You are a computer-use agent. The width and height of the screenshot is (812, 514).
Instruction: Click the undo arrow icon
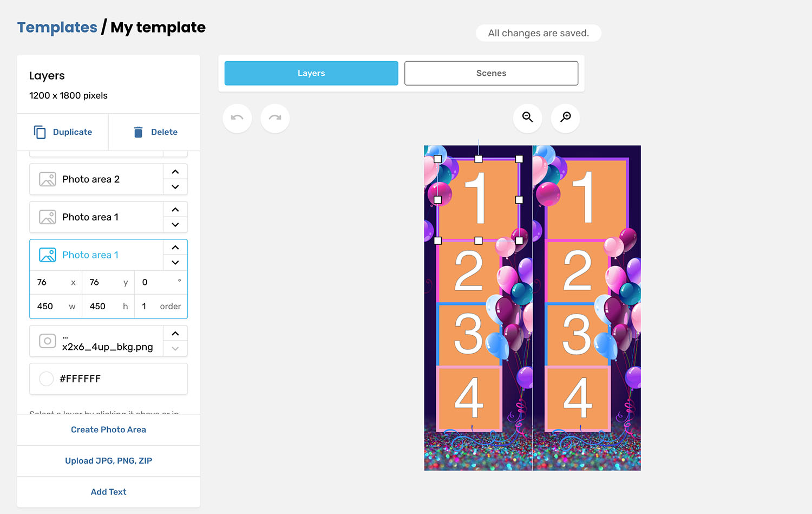(x=237, y=118)
